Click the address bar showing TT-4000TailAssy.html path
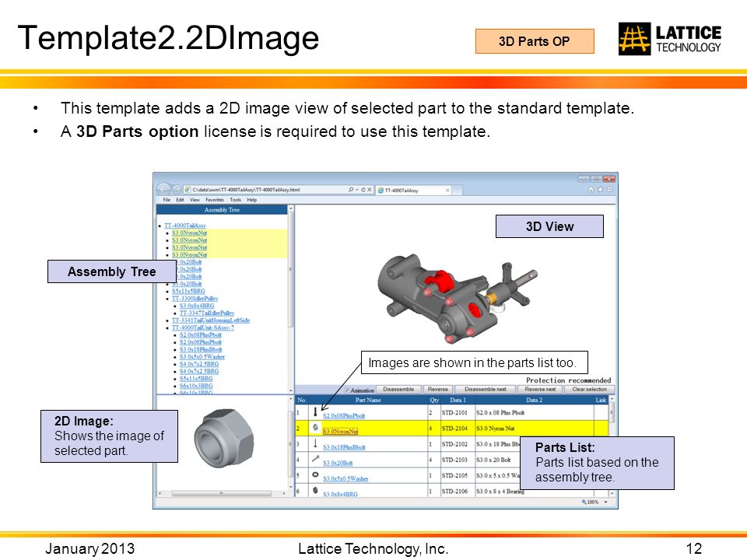The image size is (747, 560). click(268, 190)
